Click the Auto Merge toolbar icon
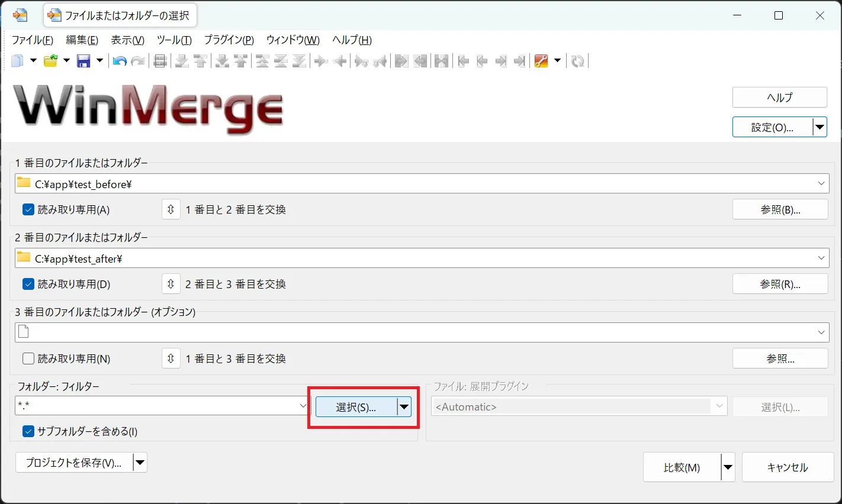842x504 pixels. pyautogui.click(x=442, y=61)
